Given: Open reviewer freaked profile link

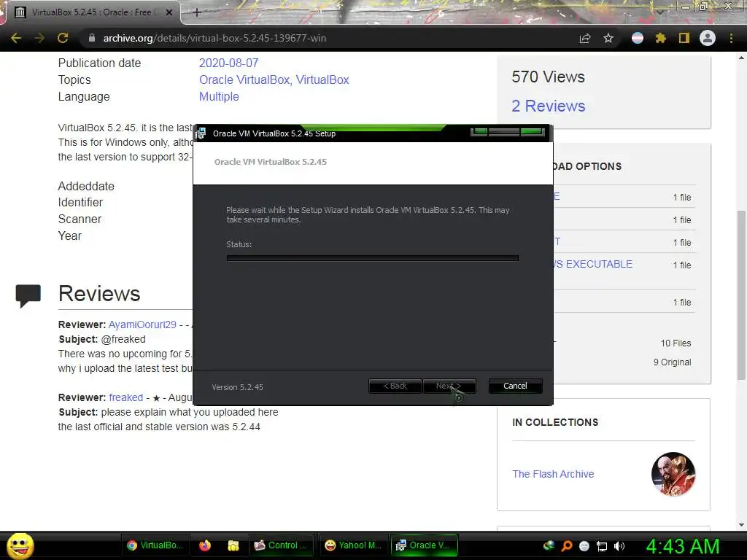Looking at the screenshot, I should [125, 397].
